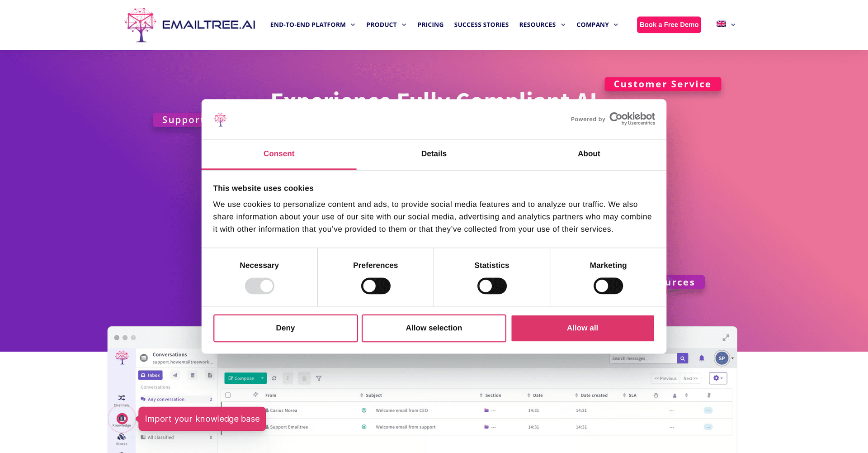Click the attachment paperclip column header
The height and width of the screenshot is (453, 868).
pyautogui.click(x=709, y=396)
